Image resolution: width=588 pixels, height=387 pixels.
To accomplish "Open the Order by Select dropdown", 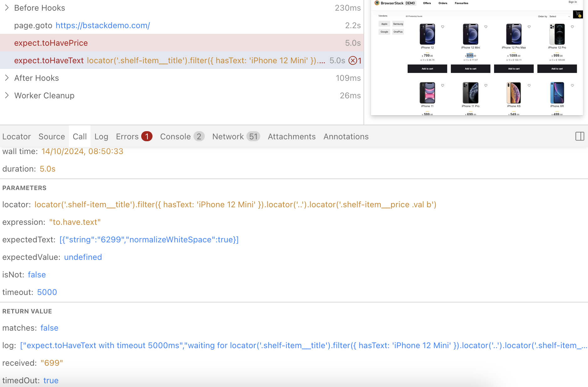I will click(x=560, y=16).
